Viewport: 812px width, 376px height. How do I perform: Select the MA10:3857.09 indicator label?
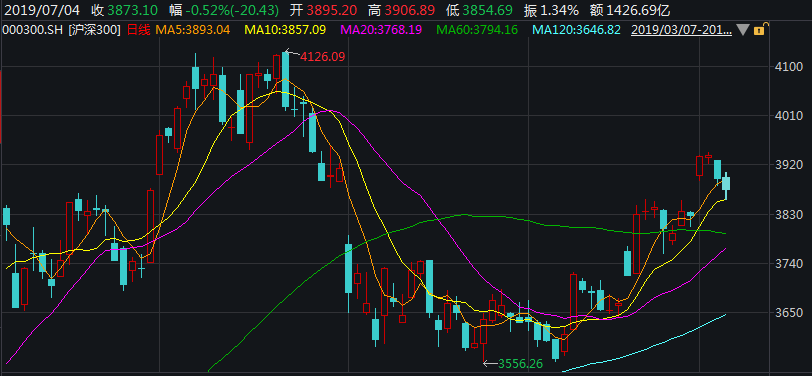coord(285,30)
